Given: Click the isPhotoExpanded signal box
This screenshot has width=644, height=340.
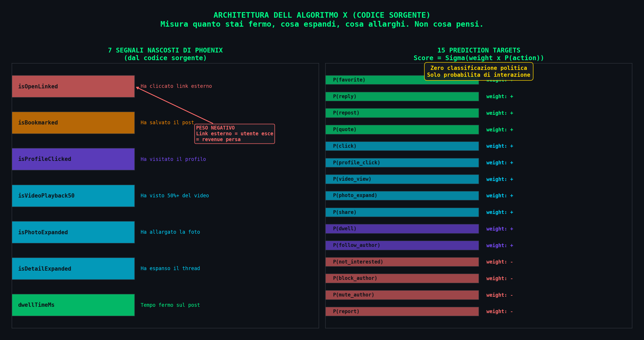Looking at the screenshot, I should [x=73, y=232].
